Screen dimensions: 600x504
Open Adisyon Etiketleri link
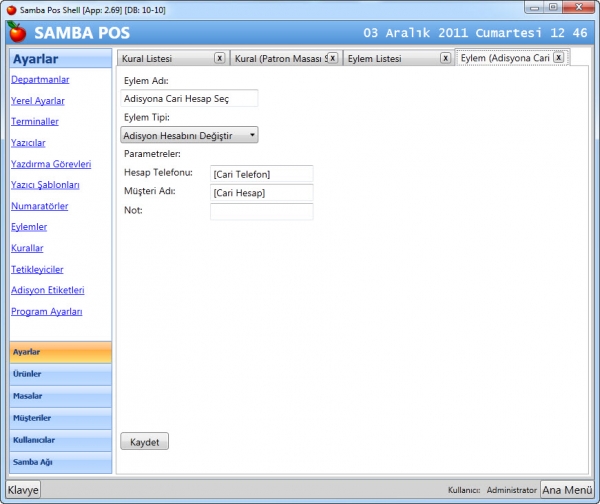coord(48,290)
